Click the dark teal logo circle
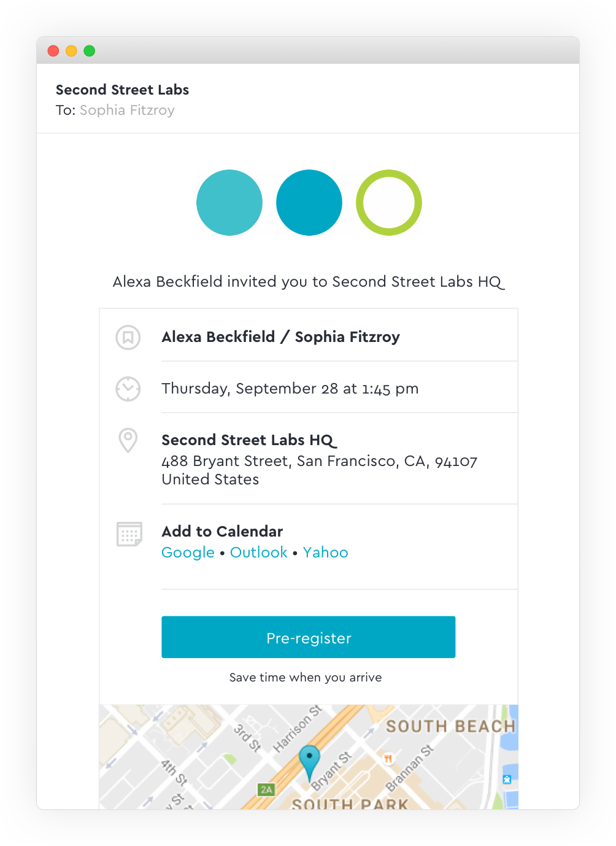 tap(309, 203)
